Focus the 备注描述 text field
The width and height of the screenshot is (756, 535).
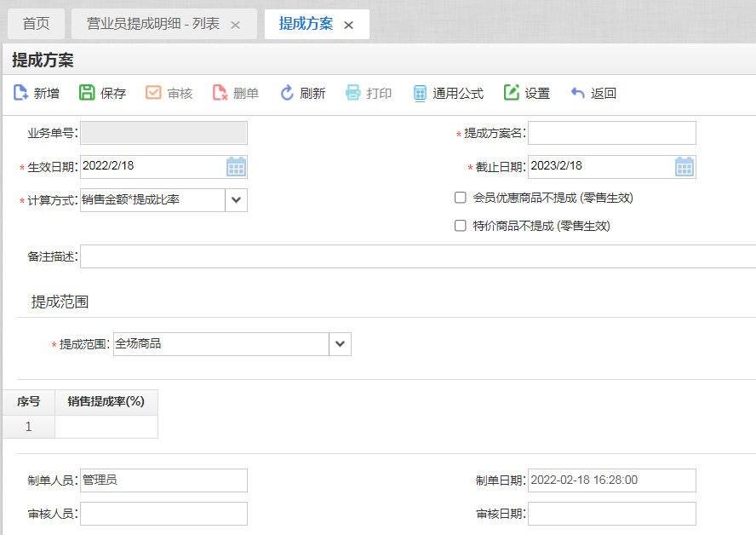[x=417, y=256]
